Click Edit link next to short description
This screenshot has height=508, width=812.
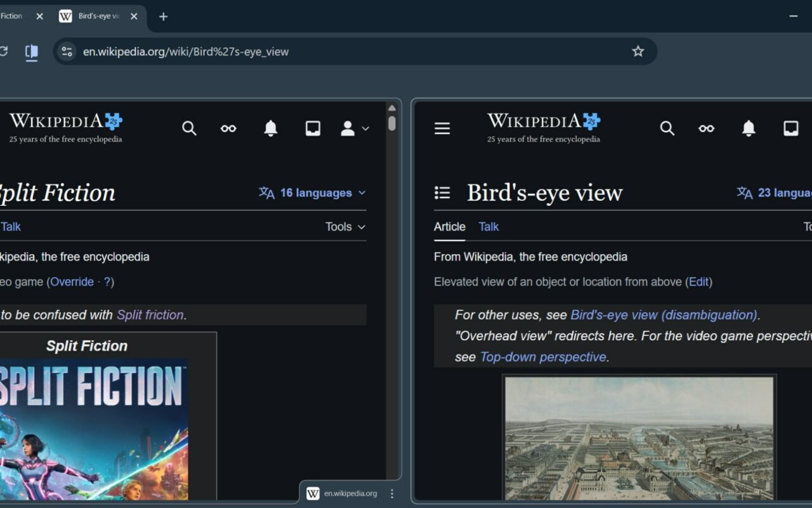point(698,282)
